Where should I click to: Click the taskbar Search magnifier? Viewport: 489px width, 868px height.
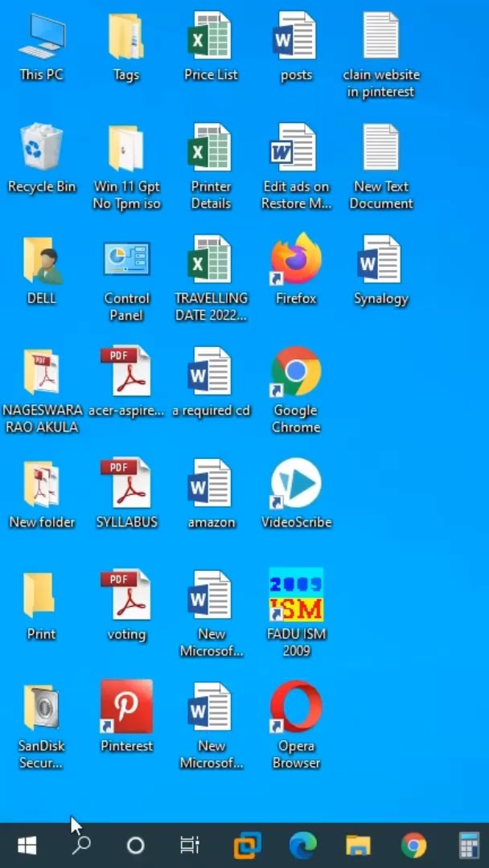click(82, 845)
